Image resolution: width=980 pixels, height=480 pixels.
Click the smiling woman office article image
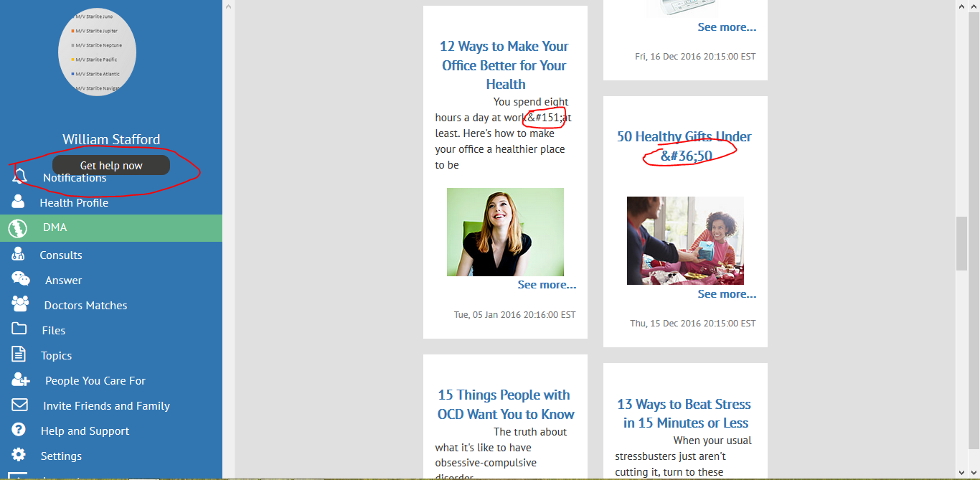[x=505, y=232]
